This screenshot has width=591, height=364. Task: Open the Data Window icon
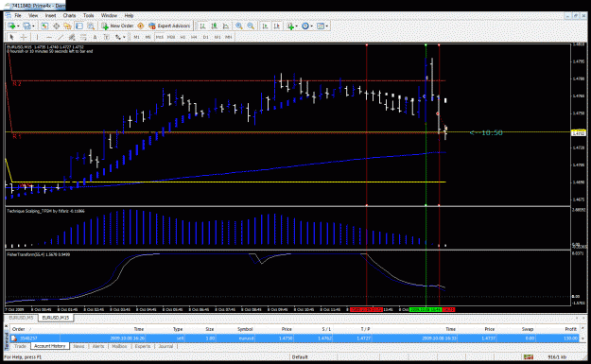56,26
